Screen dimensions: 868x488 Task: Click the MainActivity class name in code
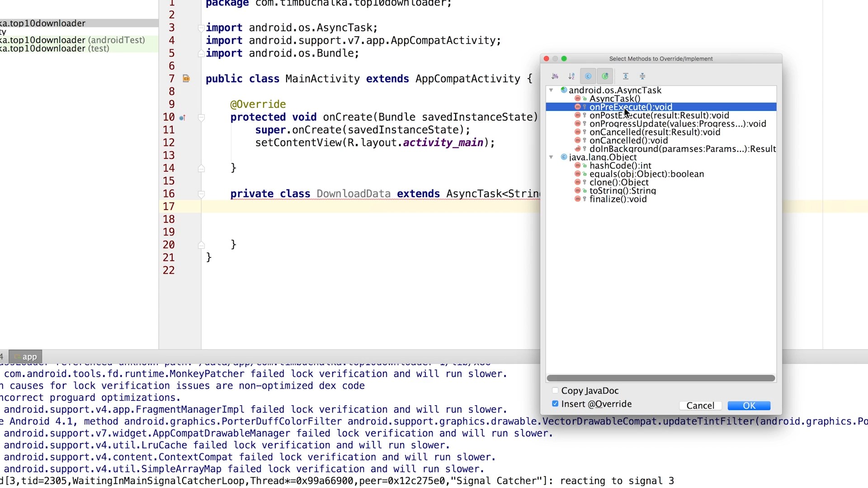tap(322, 79)
